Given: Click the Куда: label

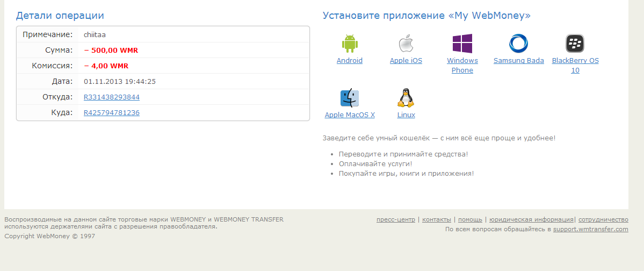Looking at the screenshot, I should click(x=62, y=112).
